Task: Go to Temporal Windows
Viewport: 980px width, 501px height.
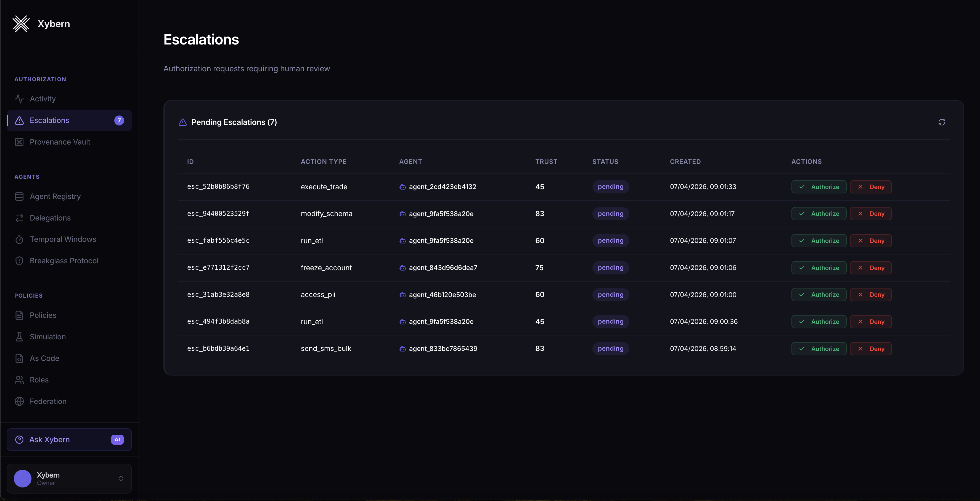Action: (63, 239)
